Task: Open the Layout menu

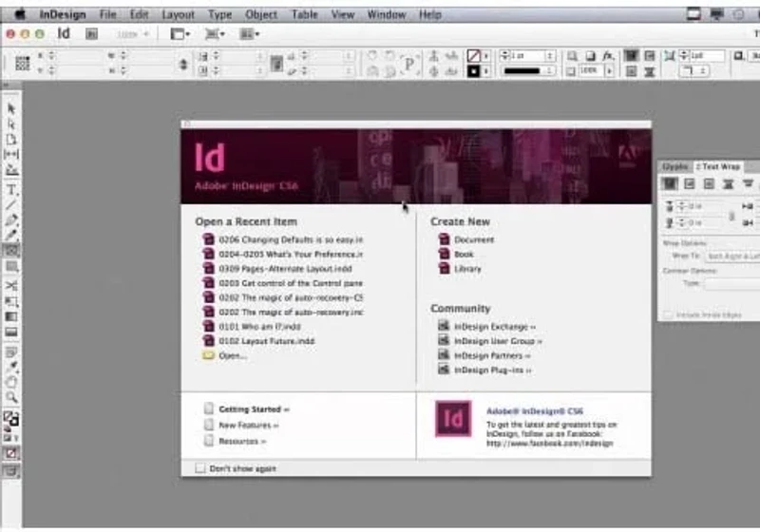Action: coord(178,14)
